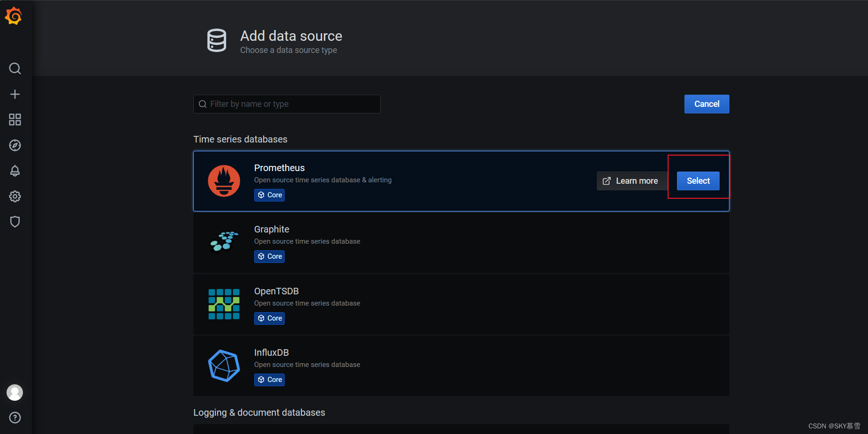This screenshot has width=868, height=434.
Task: Click the Core badge under OpenTSDB
Action: [x=270, y=318]
